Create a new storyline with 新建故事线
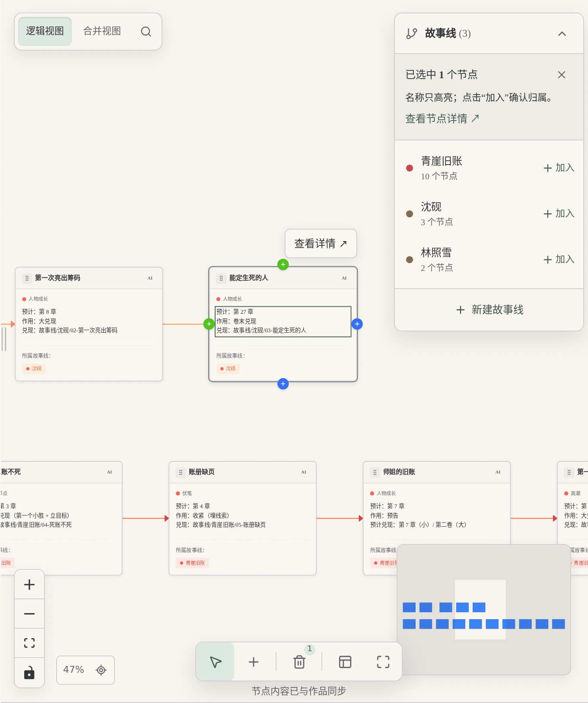The width and height of the screenshot is (588, 703). tap(489, 310)
